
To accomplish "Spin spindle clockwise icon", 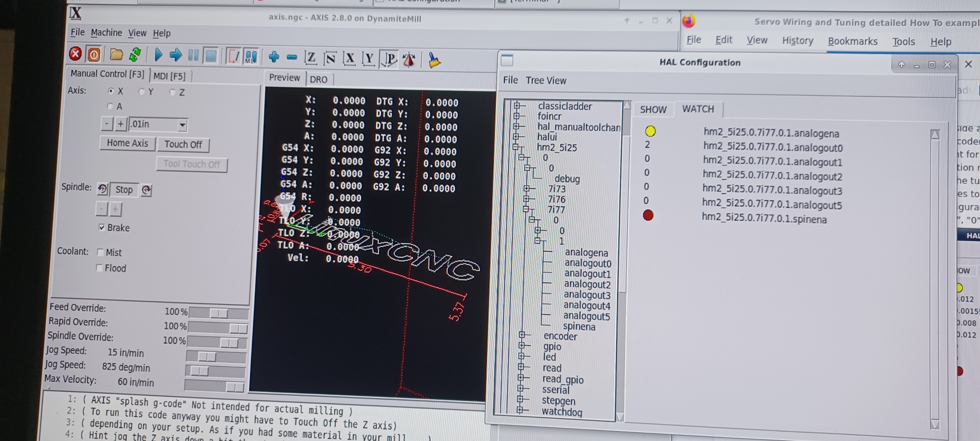I will [x=146, y=190].
